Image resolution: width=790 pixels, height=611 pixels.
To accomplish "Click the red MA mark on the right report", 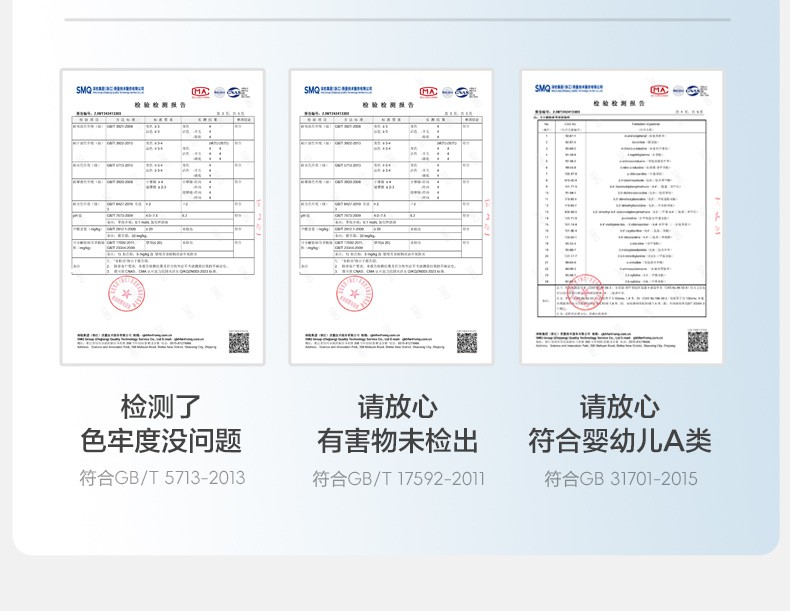I will tap(659, 89).
